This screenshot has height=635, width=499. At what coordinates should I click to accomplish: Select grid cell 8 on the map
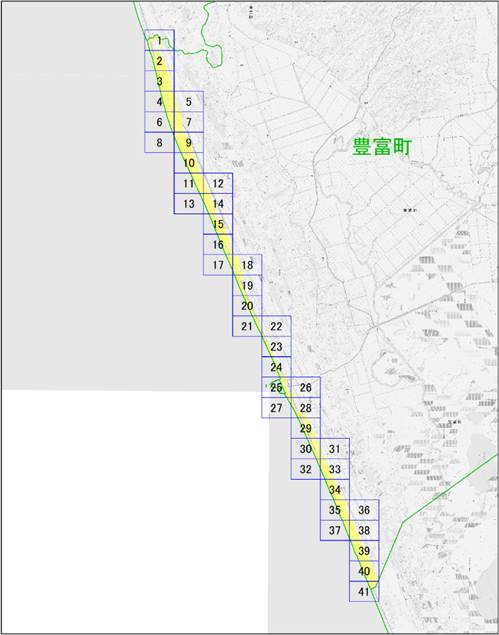(159, 143)
